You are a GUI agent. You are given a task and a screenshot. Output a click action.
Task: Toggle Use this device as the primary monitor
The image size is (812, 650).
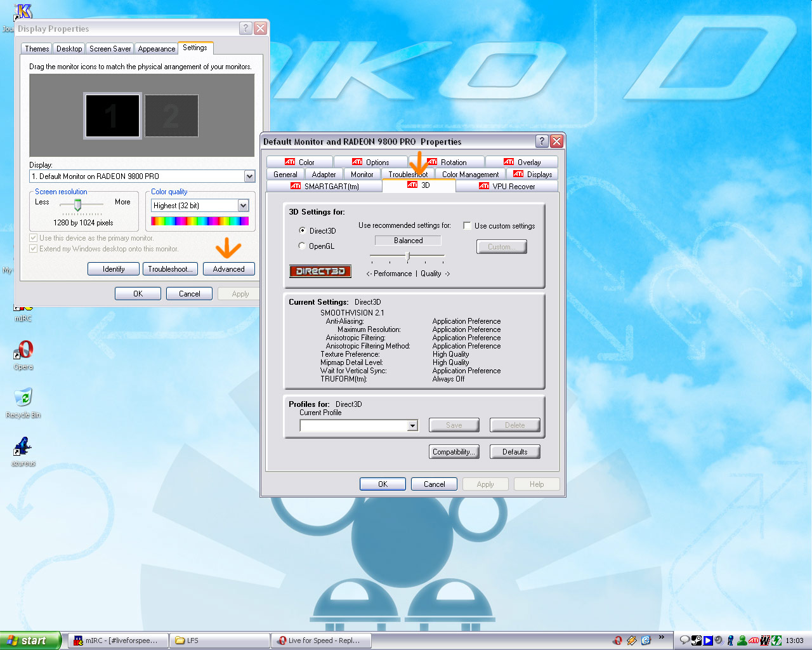[34, 238]
